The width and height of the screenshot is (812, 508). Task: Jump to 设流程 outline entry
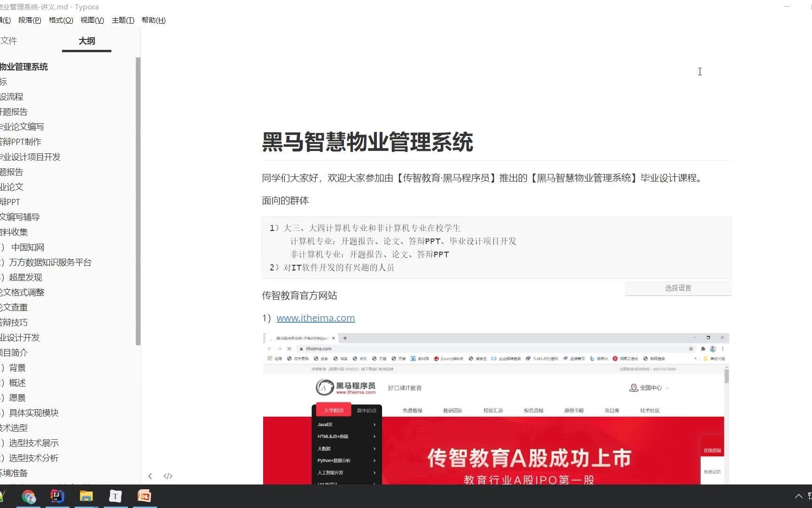coord(11,97)
